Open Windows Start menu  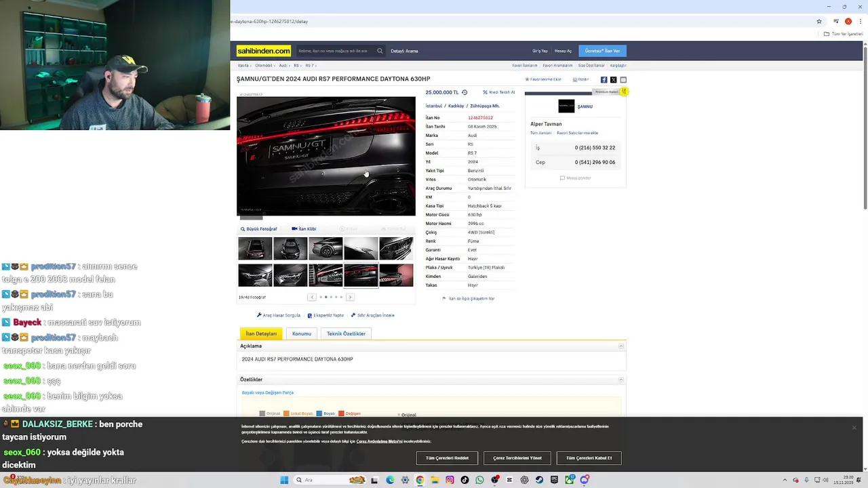pos(284,480)
